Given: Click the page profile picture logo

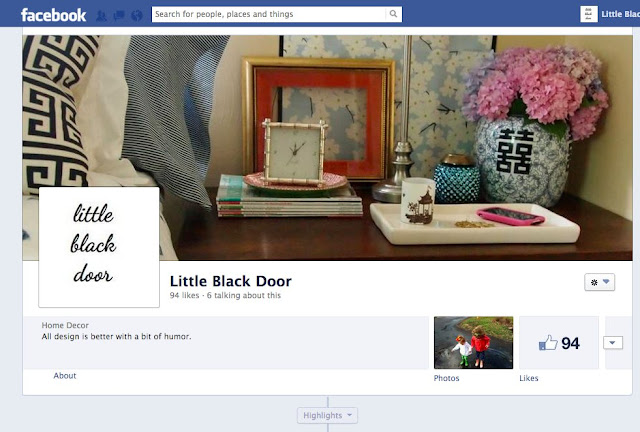Looking at the screenshot, I should point(99,247).
